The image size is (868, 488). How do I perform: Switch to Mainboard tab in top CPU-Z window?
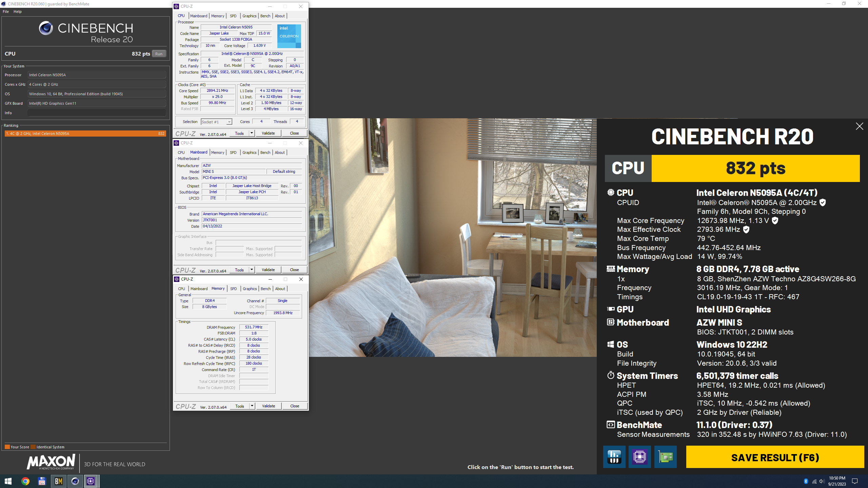[198, 16]
